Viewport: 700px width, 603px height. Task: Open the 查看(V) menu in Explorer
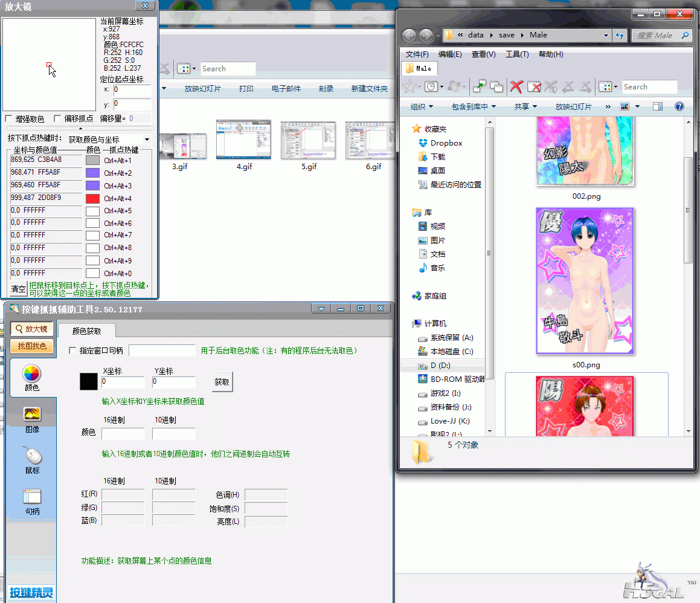point(484,54)
